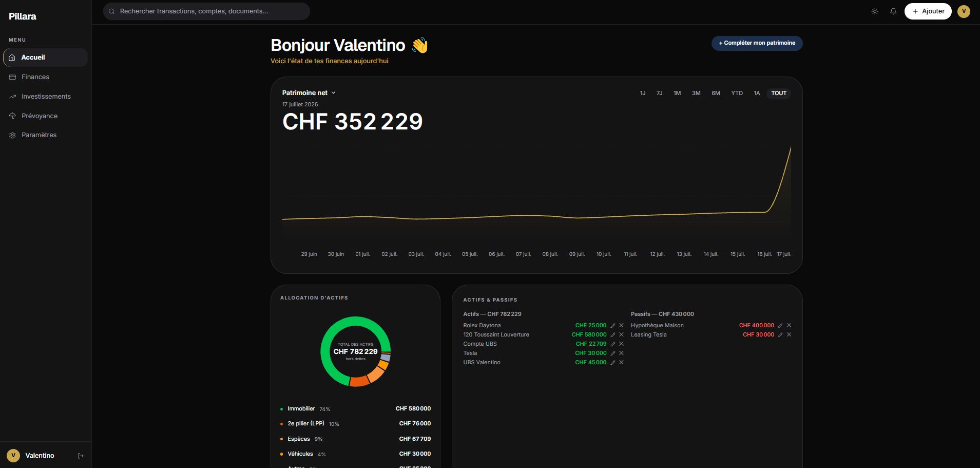Image resolution: width=980 pixels, height=468 pixels.
Task: Select the 7J time range
Action: pos(659,93)
